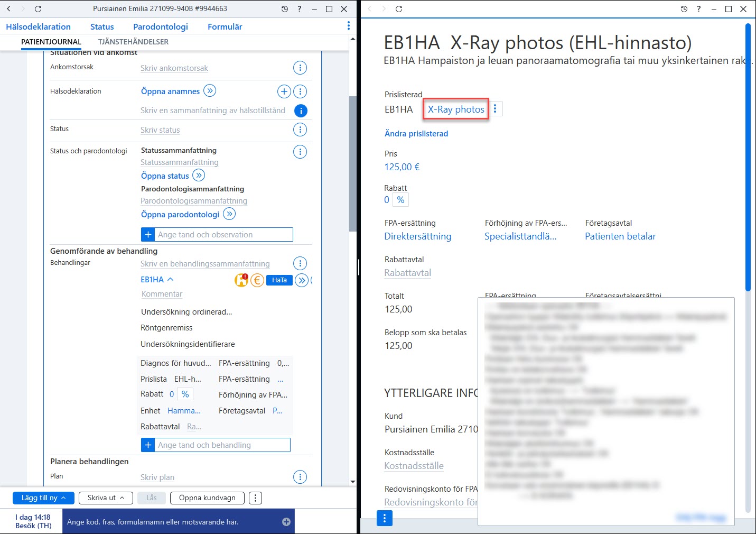
Task: Click the Kommentar field under EB1HA
Action: [x=162, y=294]
